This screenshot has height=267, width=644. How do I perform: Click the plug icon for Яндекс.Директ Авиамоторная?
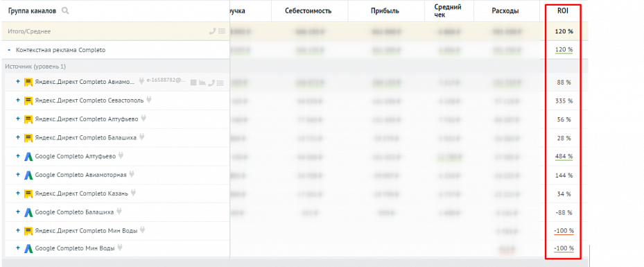tap(141, 81)
